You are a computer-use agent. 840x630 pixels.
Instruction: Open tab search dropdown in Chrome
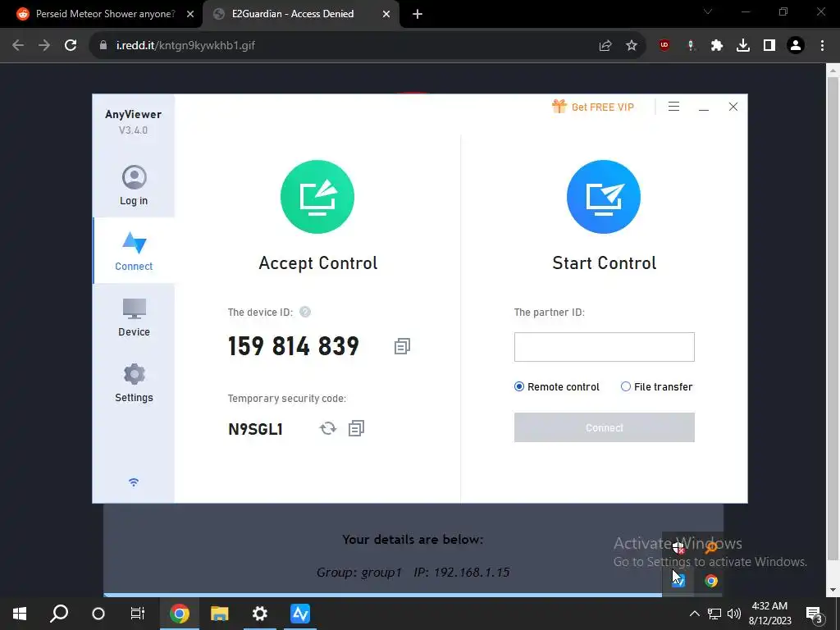point(708,11)
